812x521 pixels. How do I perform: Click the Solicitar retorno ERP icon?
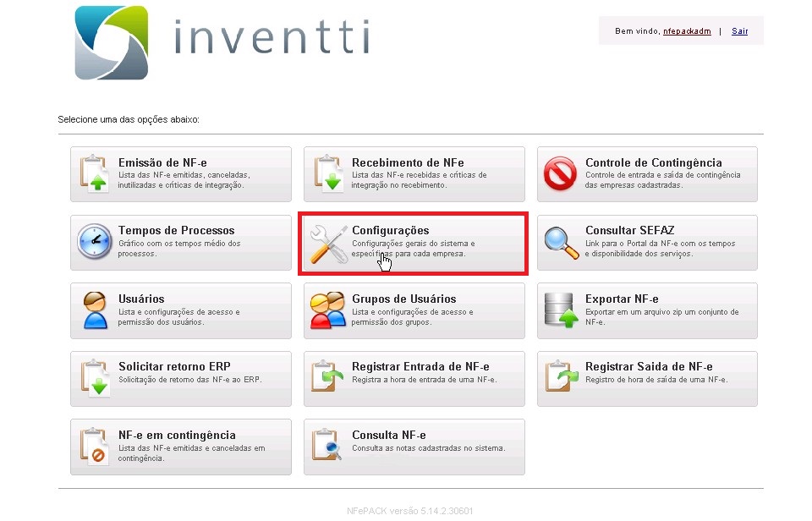click(x=94, y=378)
